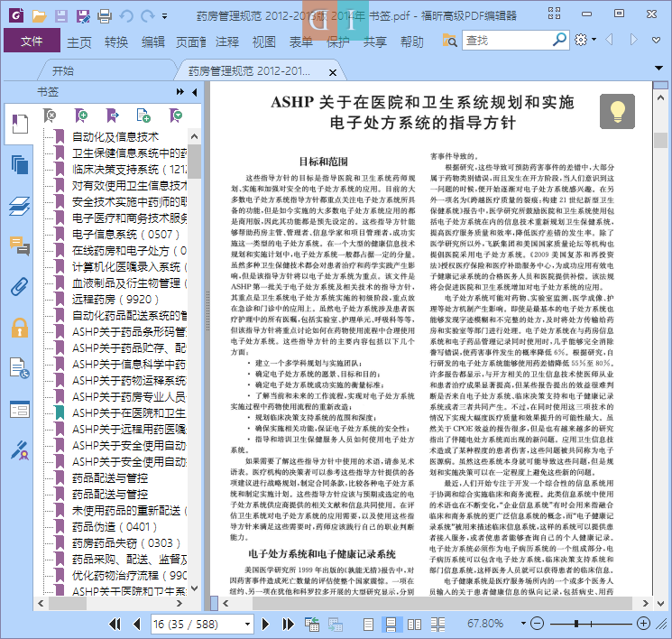Open the form Fields panel
The height and width of the screenshot is (639, 672).
click(x=20, y=409)
